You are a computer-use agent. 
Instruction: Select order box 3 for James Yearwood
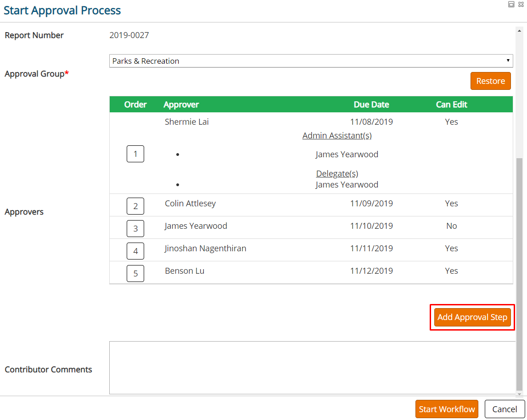135,228
